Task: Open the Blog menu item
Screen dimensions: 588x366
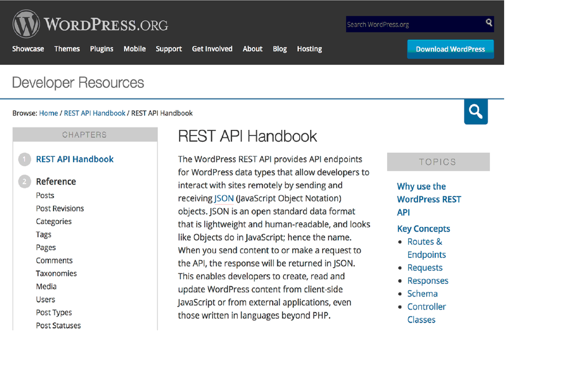Action: pos(280,49)
